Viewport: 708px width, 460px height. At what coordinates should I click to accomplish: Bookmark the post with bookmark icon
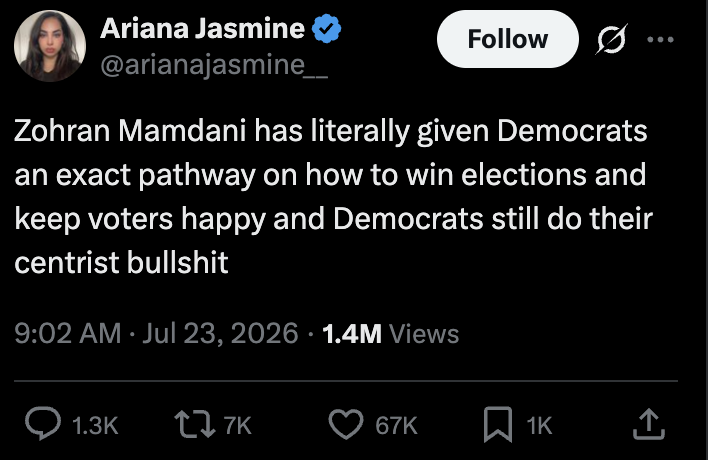point(498,424)
